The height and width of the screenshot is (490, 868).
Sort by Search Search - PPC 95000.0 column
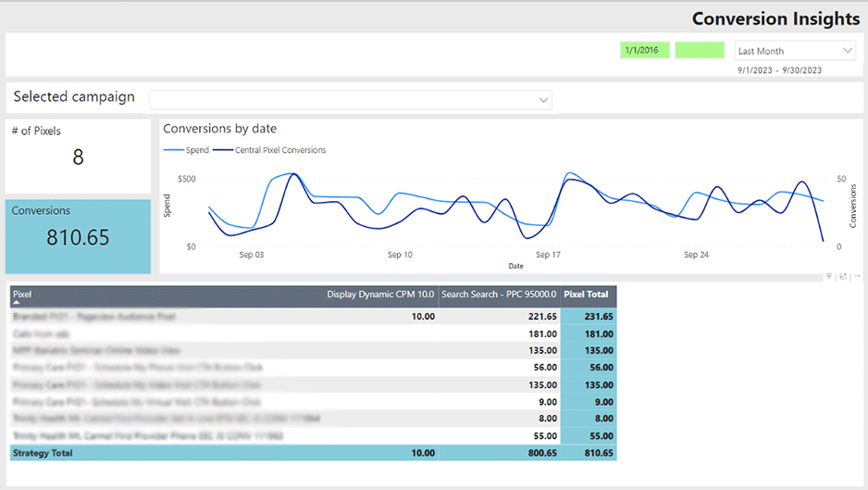499,295
